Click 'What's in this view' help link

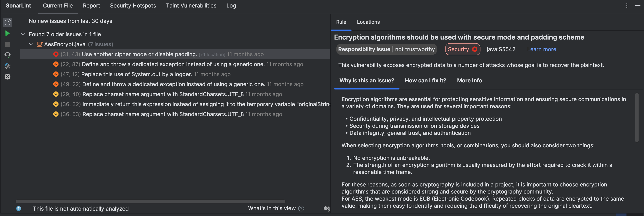(x=272, y=208)
